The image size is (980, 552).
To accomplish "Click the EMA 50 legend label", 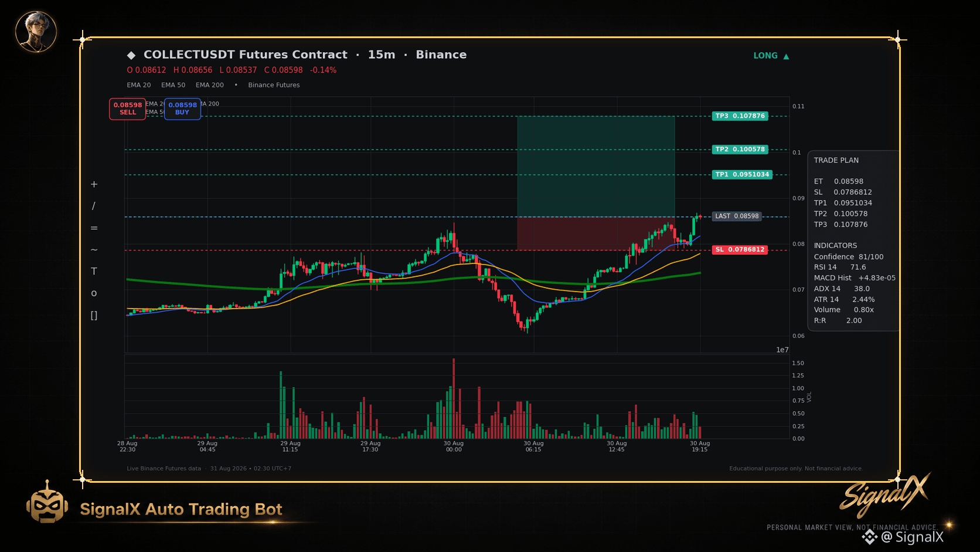I will pos(173,85).
